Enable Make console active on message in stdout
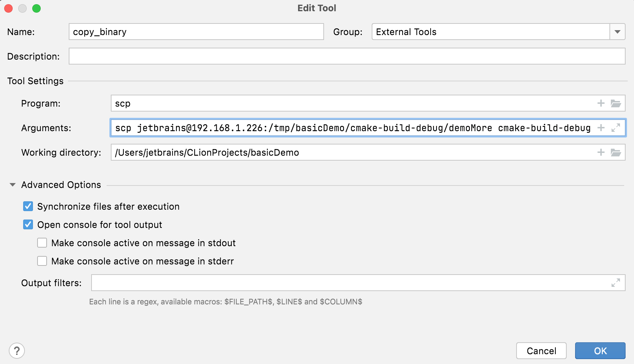634x364 pixels. pyautogui.click(x=42, y=243)
